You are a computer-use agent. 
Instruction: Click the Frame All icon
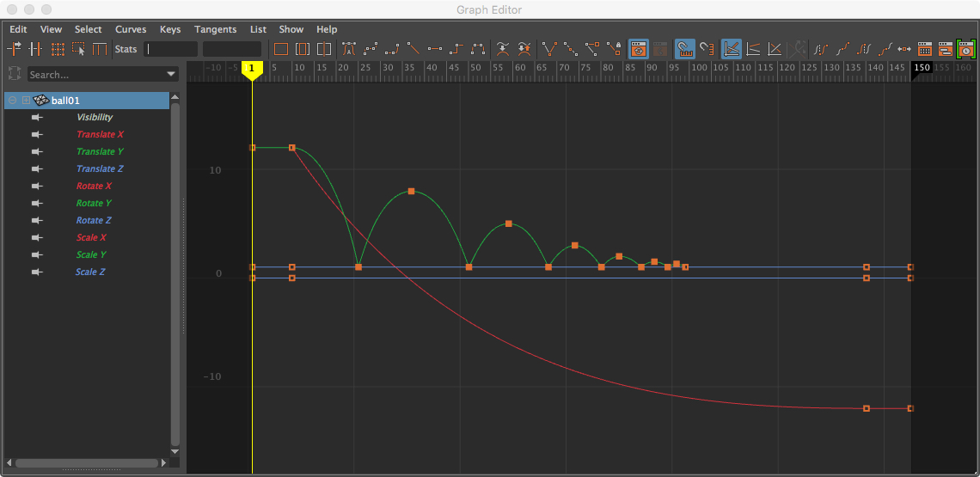(x=281, y=49)
